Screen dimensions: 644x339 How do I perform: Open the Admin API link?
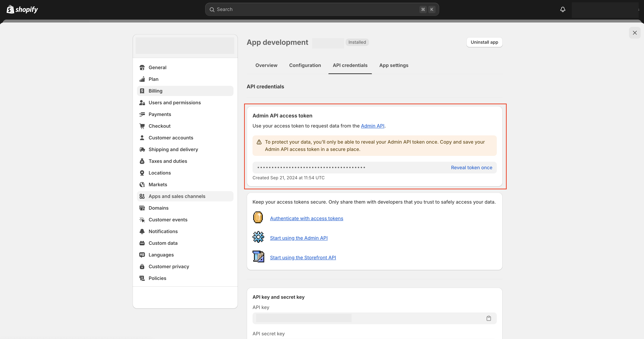pyautogui.click(x=372, y=126)
